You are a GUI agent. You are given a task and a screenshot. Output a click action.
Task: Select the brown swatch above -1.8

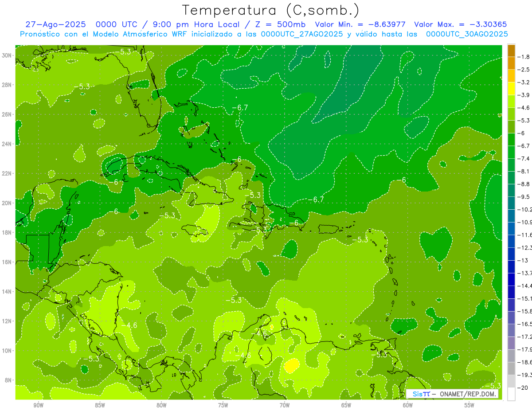(511, 51)
